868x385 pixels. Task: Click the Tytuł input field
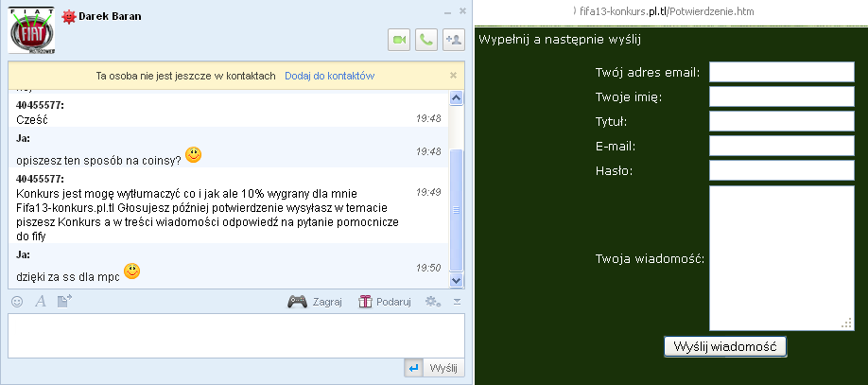pos(782,121)
